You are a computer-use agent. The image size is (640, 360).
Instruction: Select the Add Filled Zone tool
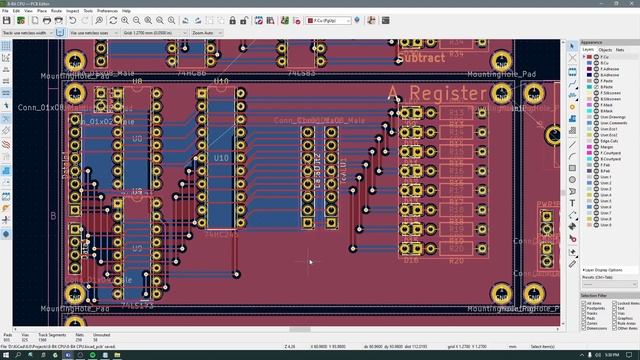click(572, 119)
